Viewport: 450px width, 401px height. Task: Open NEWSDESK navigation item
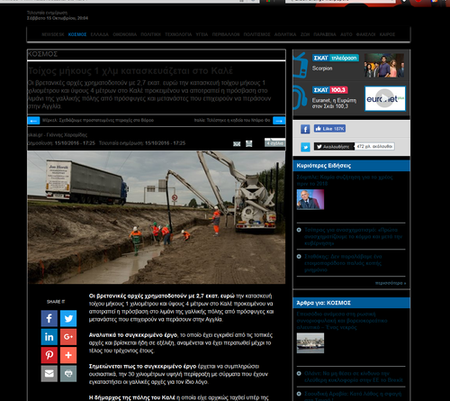pos(53,34)
